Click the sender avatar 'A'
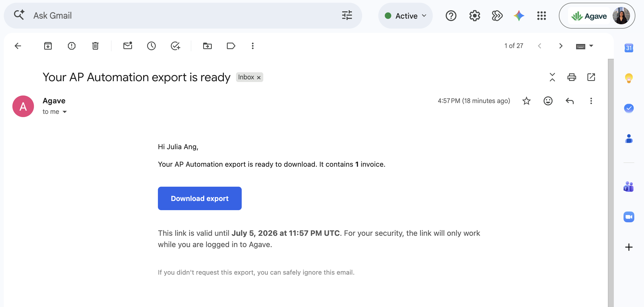The height and width of the screenshot is (307, 644). tap(23, 106)
